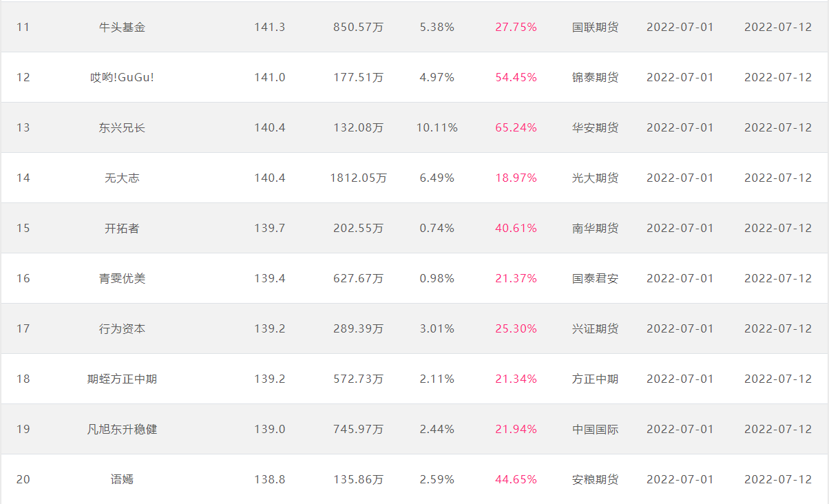The width and height of the screenshot is (829, 504).
Task: Open 行为资本 account page
Action: click(x=122, y=329)
